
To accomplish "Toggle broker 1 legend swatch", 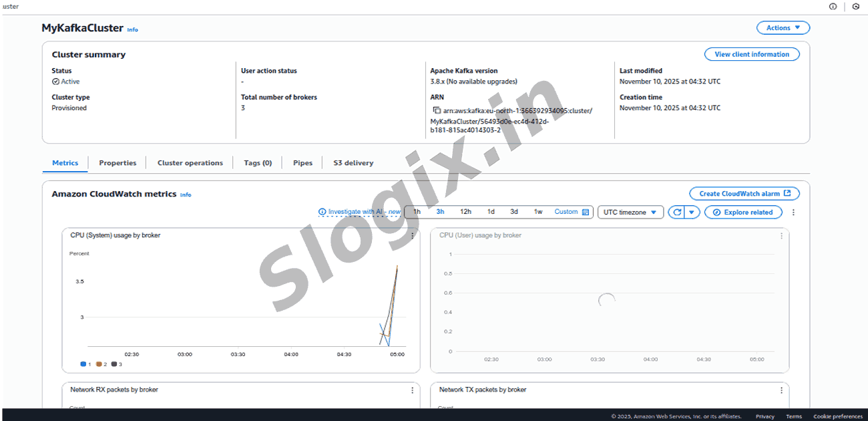I will (83, 364).
